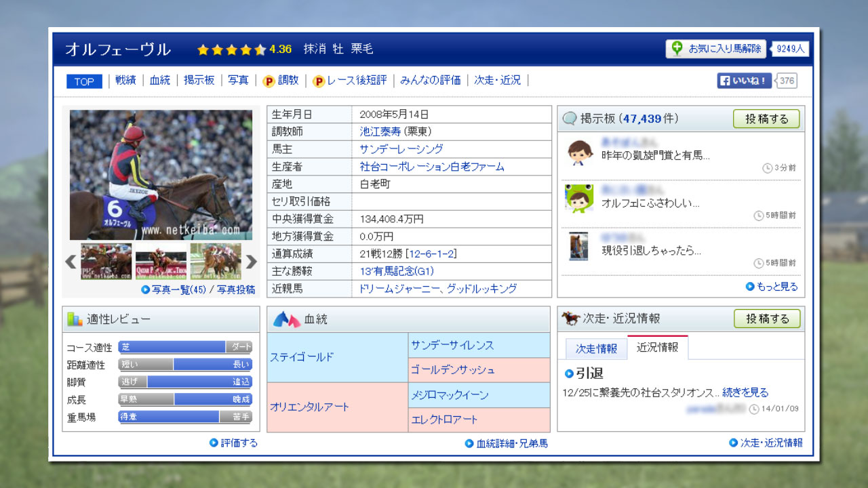The image size is (868, 488).
Task: Open the ゴールデンサッシュ pedigree link
Action: (x=453, y=370)
